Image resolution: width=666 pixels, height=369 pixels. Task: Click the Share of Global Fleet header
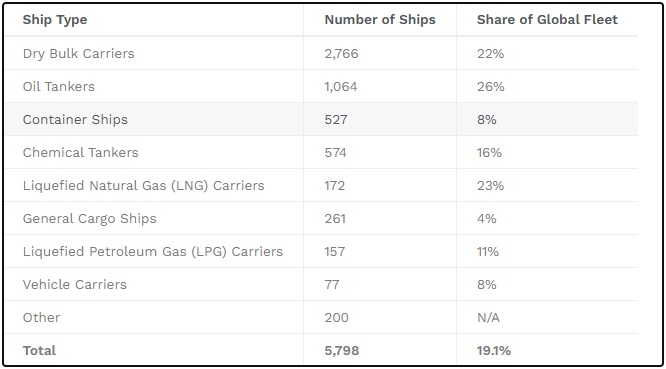click(547, 20)
